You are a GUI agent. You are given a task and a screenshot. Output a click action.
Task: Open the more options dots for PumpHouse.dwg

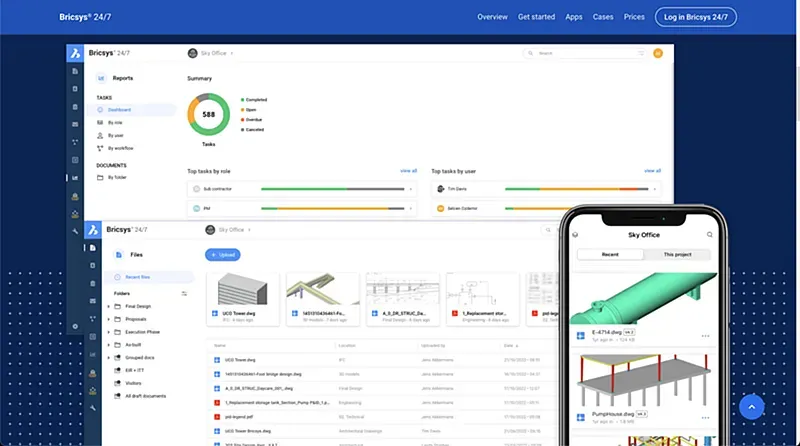pos(705,417)
